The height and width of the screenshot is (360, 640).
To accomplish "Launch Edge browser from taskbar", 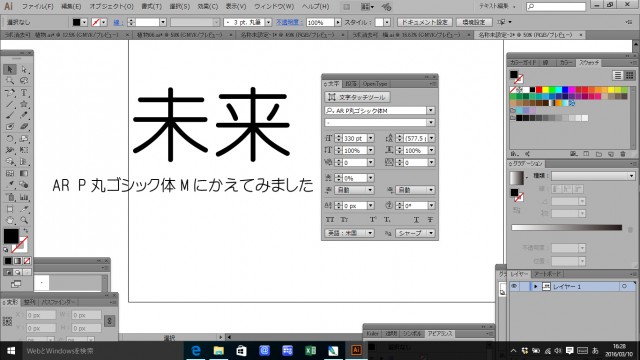I will click(x=196, y=350).
